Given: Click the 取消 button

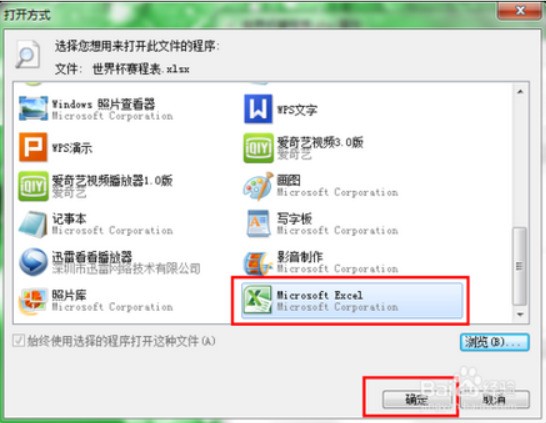Looking at the screenshot, I should click(x=495, y=399).
